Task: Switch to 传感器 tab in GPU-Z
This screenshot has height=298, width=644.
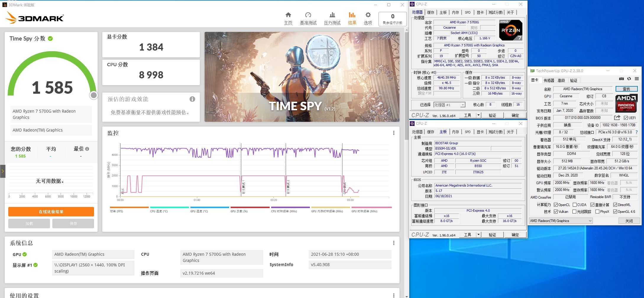Action: [549, 80]
